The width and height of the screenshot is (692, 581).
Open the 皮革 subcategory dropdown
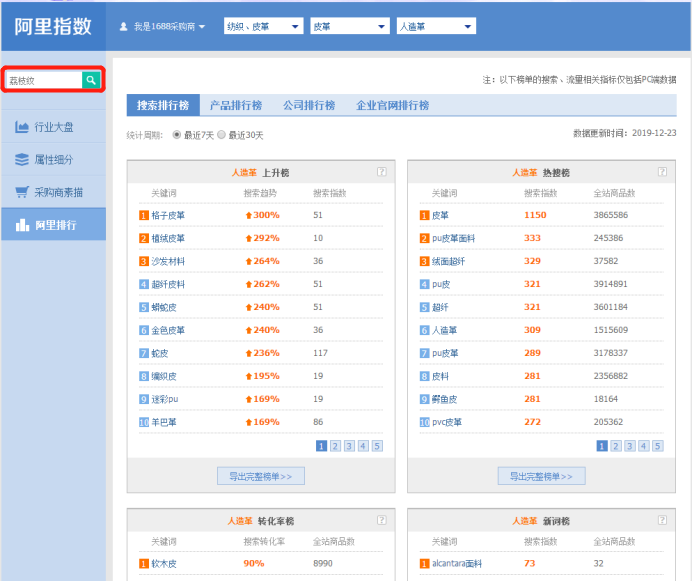tap(350, 26)
